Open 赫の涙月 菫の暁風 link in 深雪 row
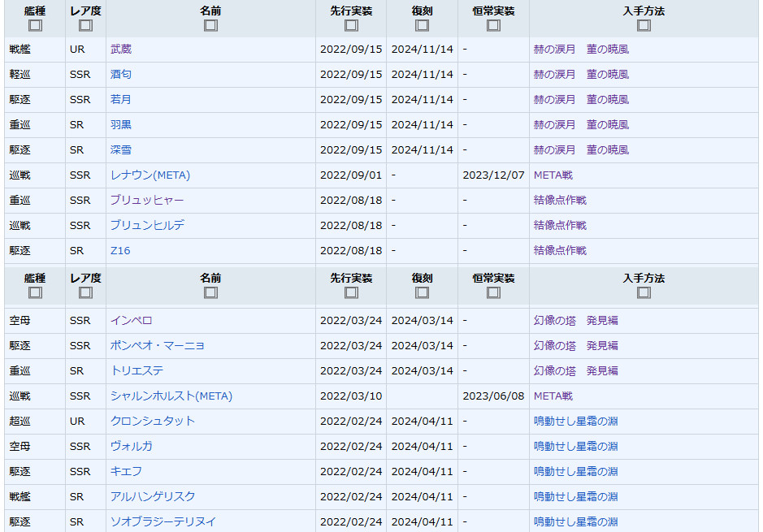Image resolution: width=763 pixels, height=532 pixels. click(x=581, y=149)
